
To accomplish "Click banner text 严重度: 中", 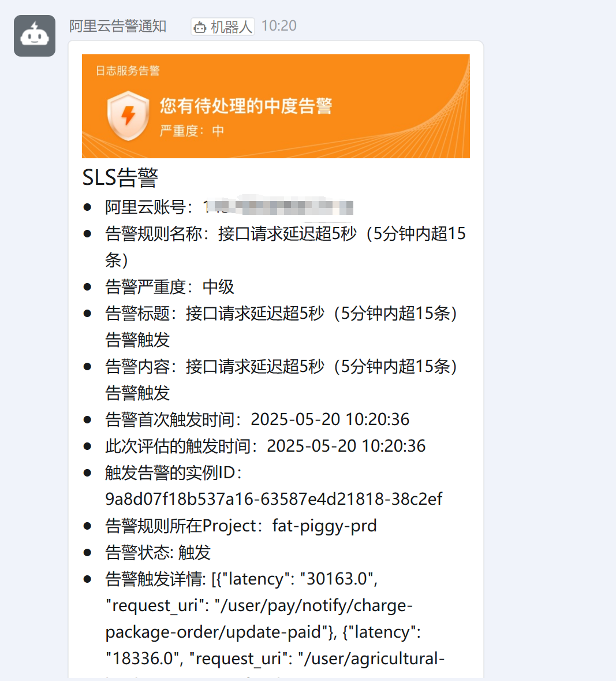I will click(x=192, y=131).
